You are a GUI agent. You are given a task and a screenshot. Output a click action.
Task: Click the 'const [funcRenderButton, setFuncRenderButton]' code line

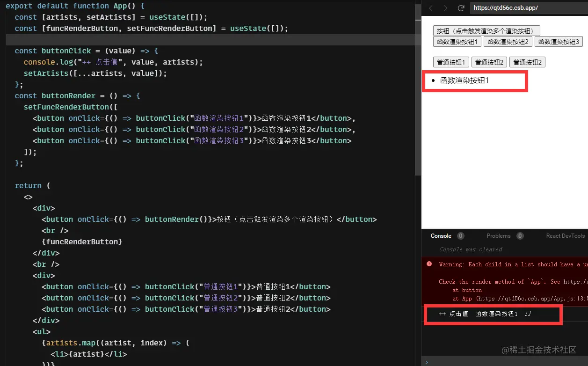tap(152, 29)
